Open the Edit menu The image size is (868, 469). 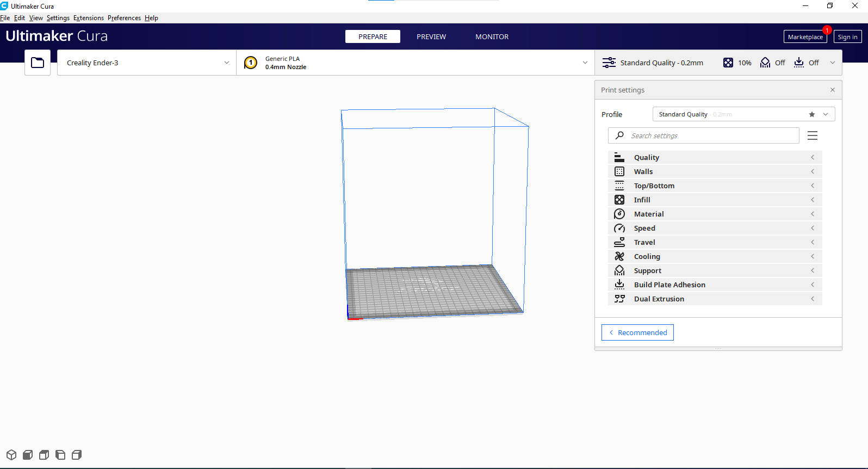click(20, 18)
